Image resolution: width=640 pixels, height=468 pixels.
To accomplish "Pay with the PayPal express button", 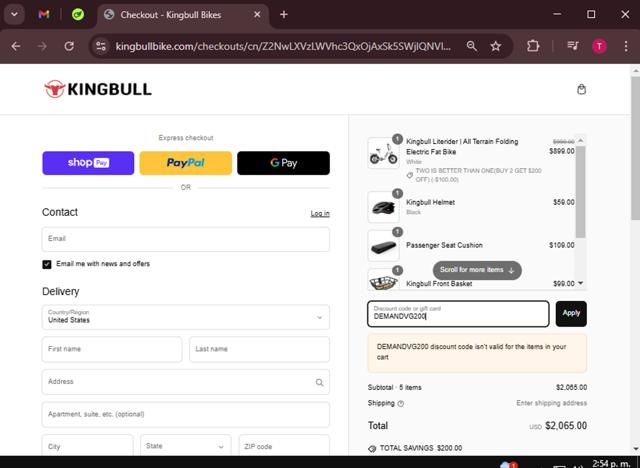I will [185, 163].
